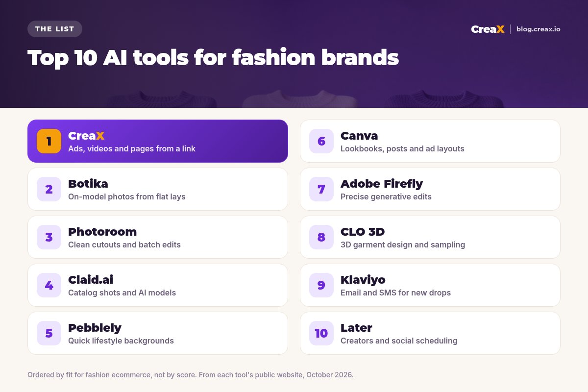Click the number 7 badge beside Adobe Firefly
588x392 pixels.
(321, 189)
